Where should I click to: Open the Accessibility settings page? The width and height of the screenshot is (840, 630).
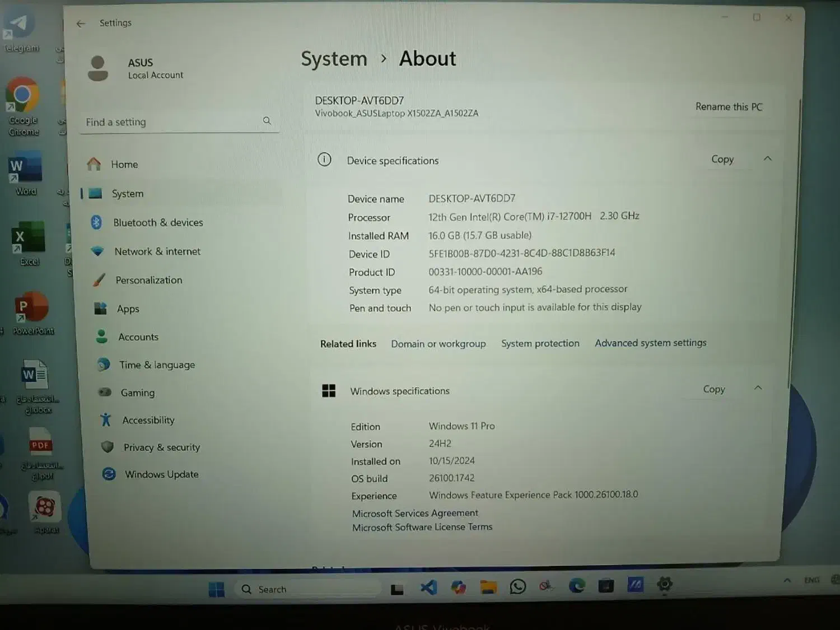148,420
